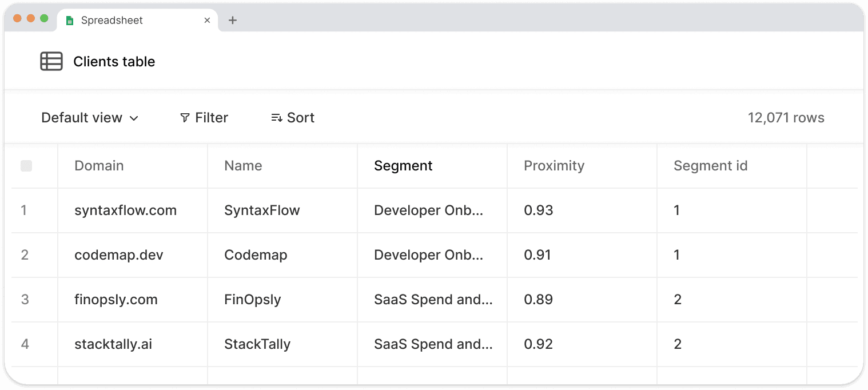Screen dimensions: 868x390
Task: Select row 4 for stacktally.ai
Action: pyautogui.click(x=25, y=344)
